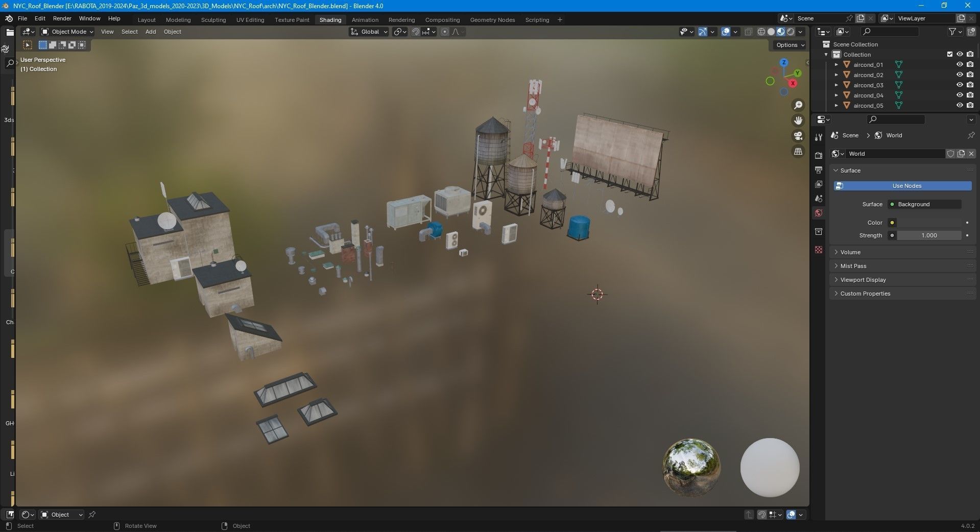Open the Texture properties tab
Image resolution: width=980 pixels, height=532 pixels.
click(819, 250)
